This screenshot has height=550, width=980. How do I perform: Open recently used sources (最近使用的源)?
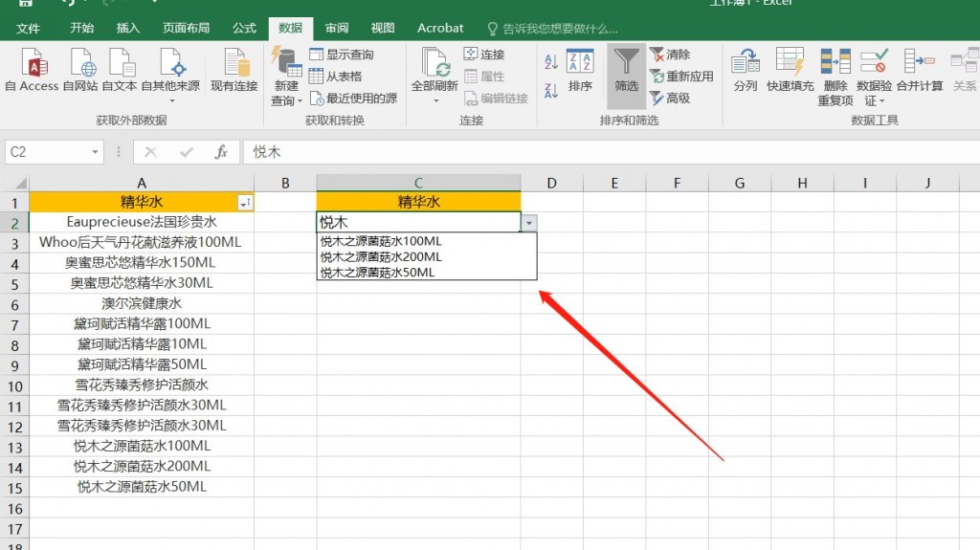point(354,99)
